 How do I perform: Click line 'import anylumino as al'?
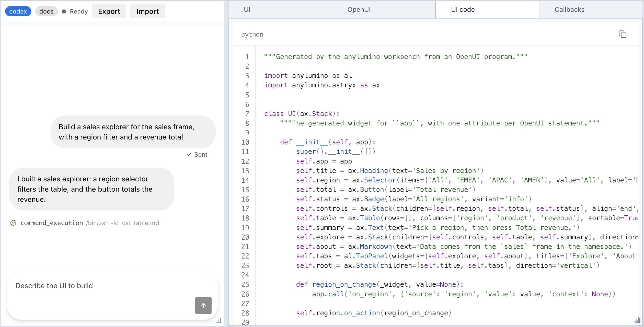click(x=308, y=76)
